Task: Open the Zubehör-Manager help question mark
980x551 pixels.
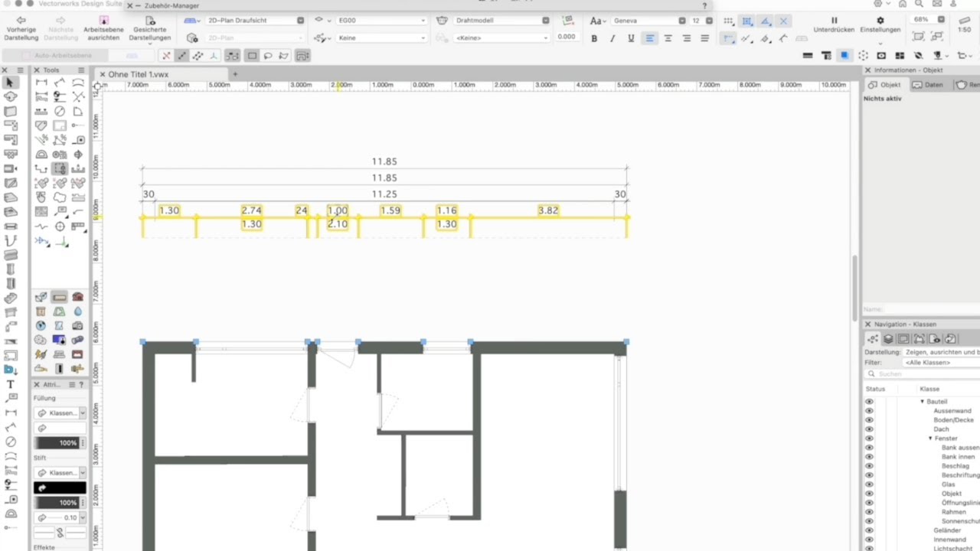Action: point(704,5)
